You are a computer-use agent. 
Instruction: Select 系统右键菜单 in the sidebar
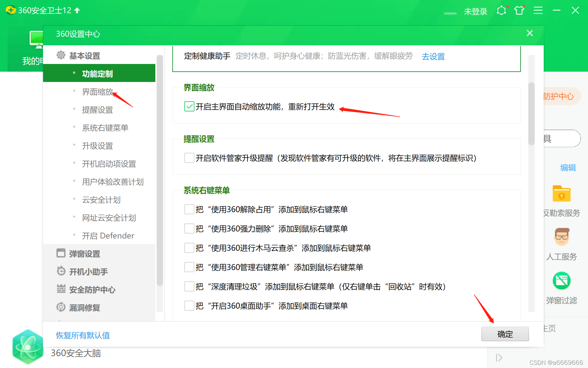(105, 128)
